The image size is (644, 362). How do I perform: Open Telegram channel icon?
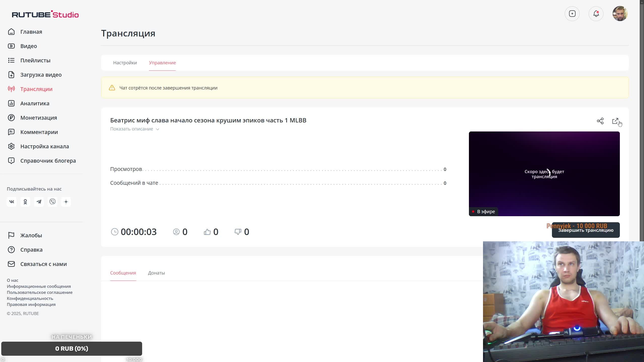tap(39, 202)
